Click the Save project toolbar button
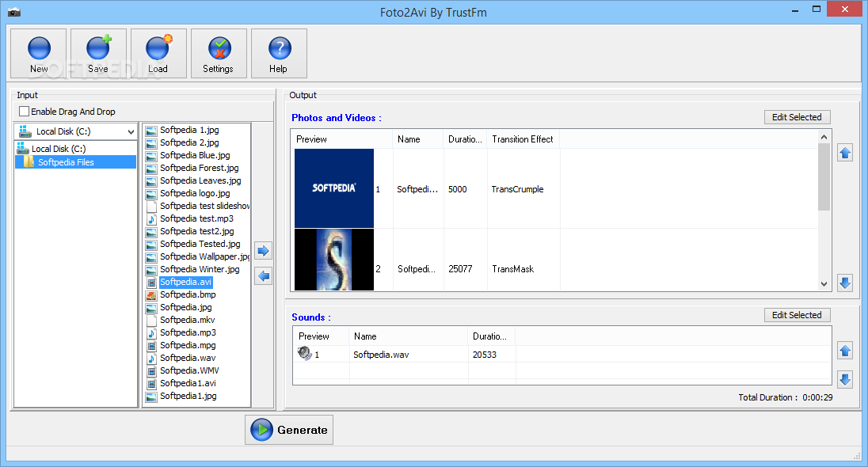The width and height of the screenshot is (868, 467). tap(98, 54)
